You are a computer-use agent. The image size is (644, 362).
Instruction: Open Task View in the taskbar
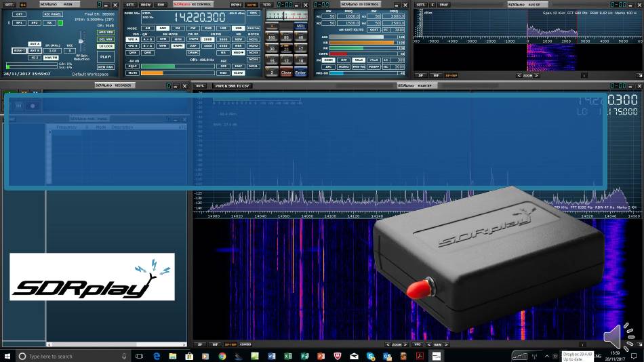tap(140, 356)
